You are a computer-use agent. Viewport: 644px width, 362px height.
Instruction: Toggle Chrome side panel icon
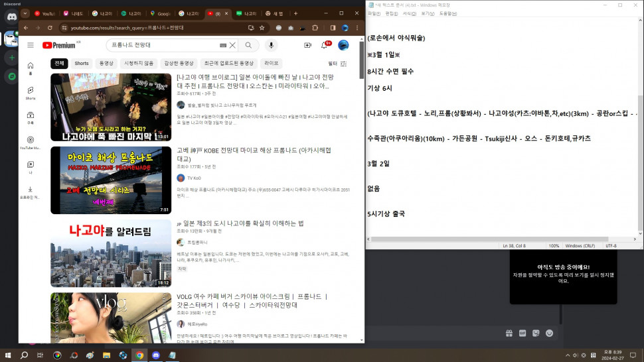click(x=333, y=28)
